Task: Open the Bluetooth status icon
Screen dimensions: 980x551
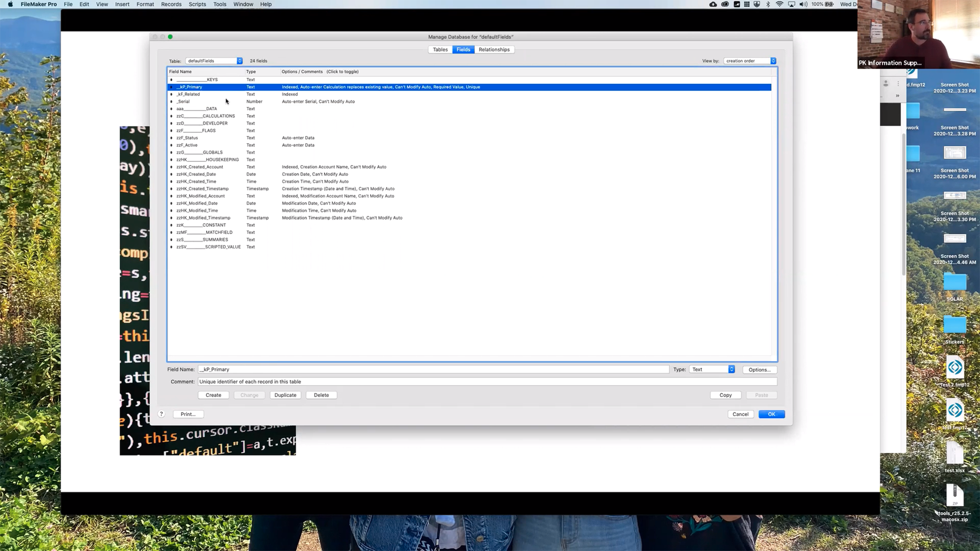Action: point(768,4)
